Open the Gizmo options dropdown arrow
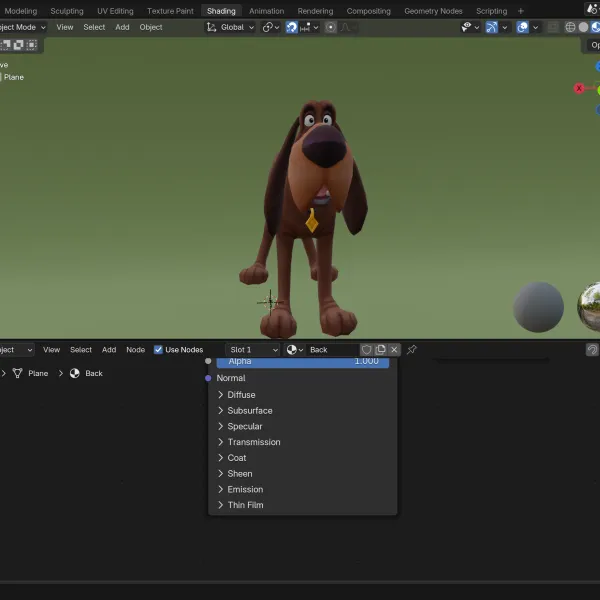 pos(505,27)
